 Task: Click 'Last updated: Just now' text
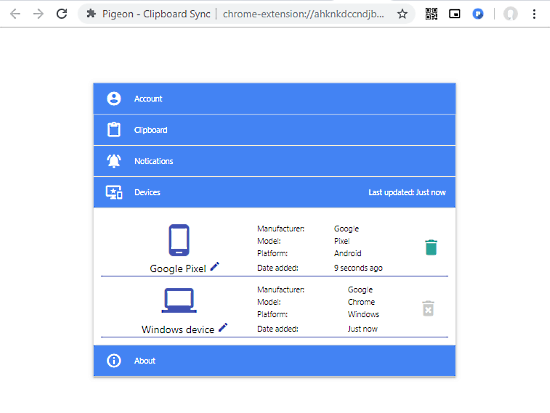click(x=407, y=192)
